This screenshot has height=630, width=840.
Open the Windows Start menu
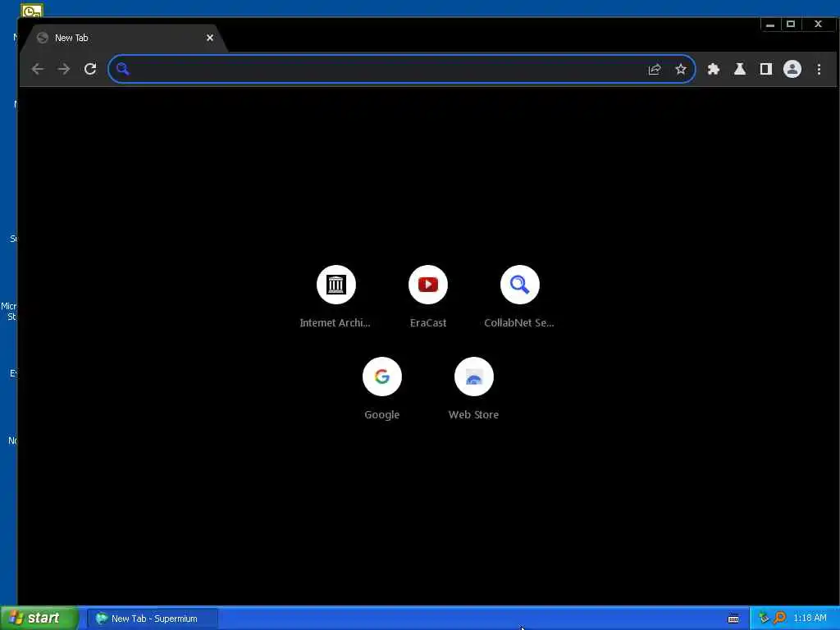39,619
